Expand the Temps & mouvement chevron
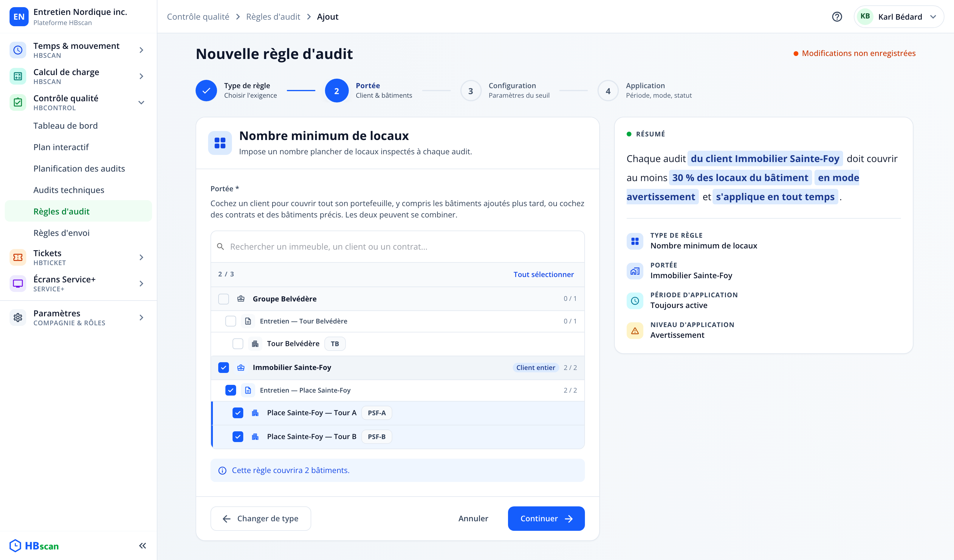The height and width of the screenshot is (560, 954). [141, 50]
